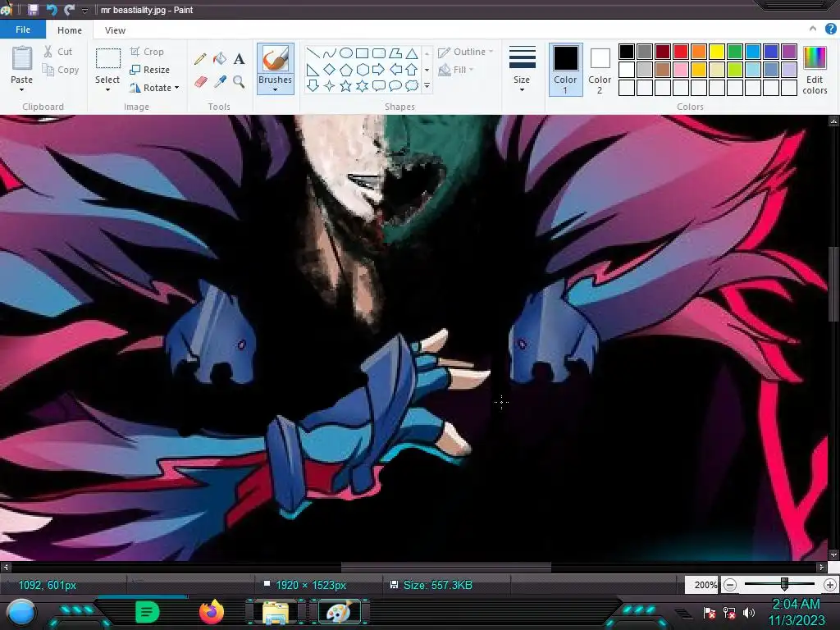Expand the Shapes gallery more arrow
Viewport: 840px width, 630px height.
click(x=427, y=85)
